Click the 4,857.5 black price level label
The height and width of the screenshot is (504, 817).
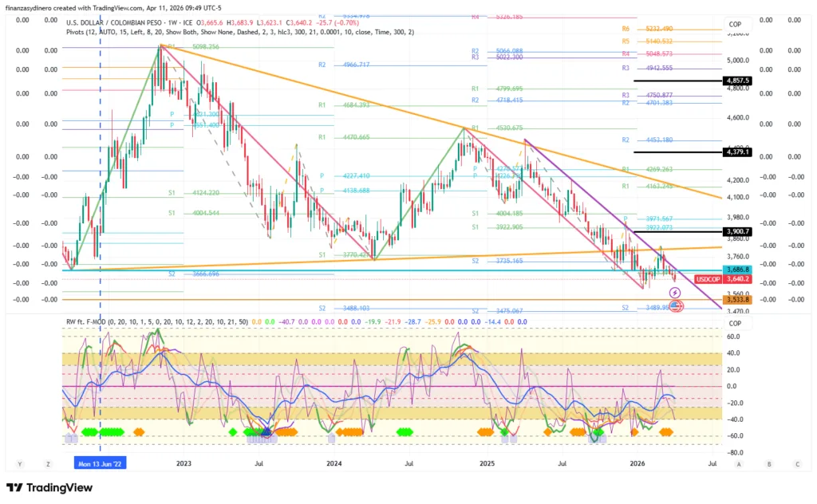[x=736, y=81]
